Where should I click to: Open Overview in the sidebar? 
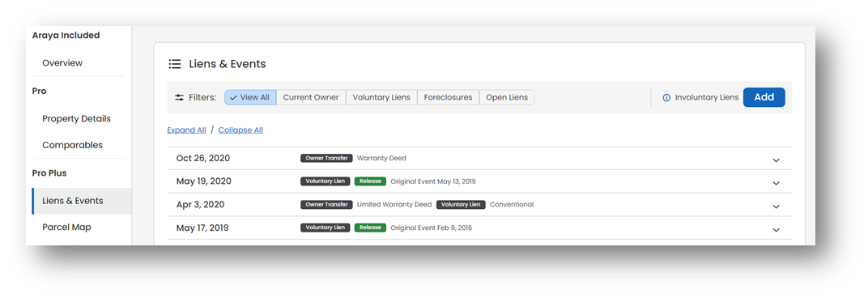[x=62, y=63]
